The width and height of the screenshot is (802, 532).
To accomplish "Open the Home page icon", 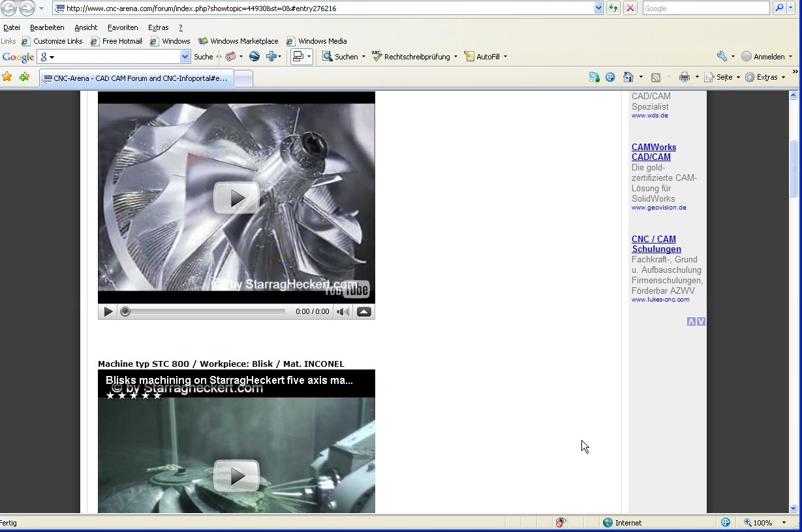I will [628, 77].
